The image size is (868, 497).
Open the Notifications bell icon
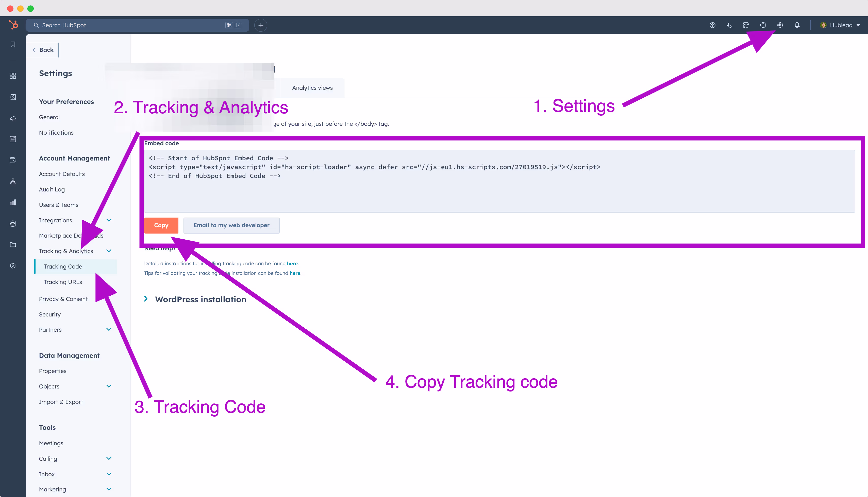(x=797, y=25)
